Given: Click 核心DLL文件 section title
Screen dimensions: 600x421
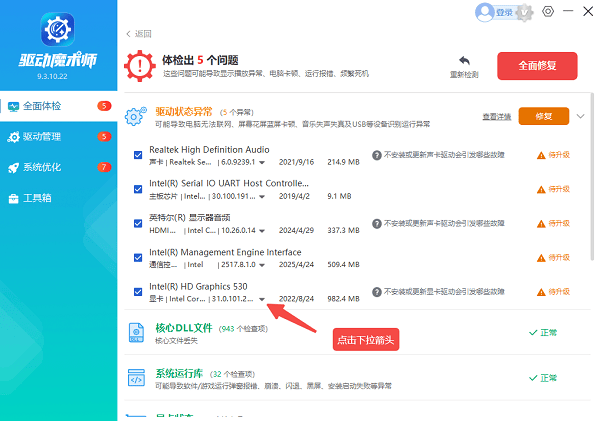Looking at the screenshot, I should (184, 328).
